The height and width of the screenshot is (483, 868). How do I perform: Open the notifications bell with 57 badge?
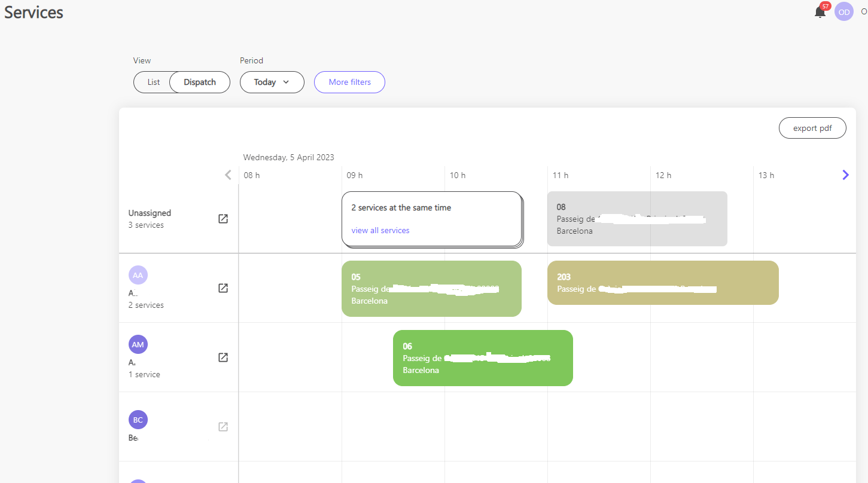click(x=820, y=11)
